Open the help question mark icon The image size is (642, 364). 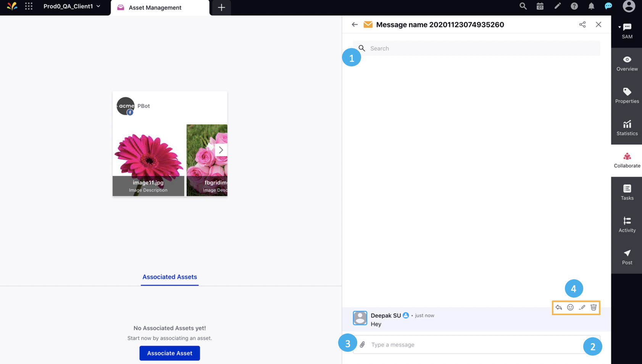pyautogui.click(x=574, y=6)
